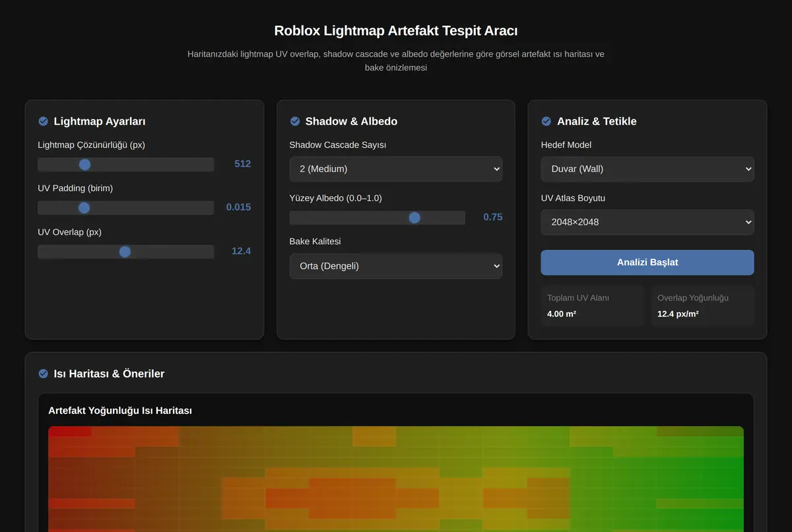Click the Hedef Model label
This screenshot has height=532, width=792.
pos(566,145)
